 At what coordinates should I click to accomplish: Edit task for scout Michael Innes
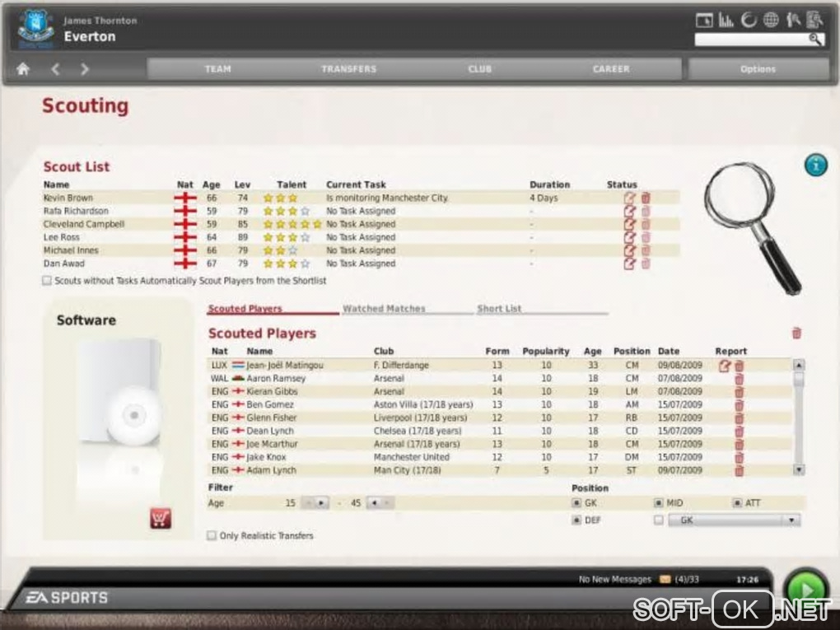[x=629, y=250]
